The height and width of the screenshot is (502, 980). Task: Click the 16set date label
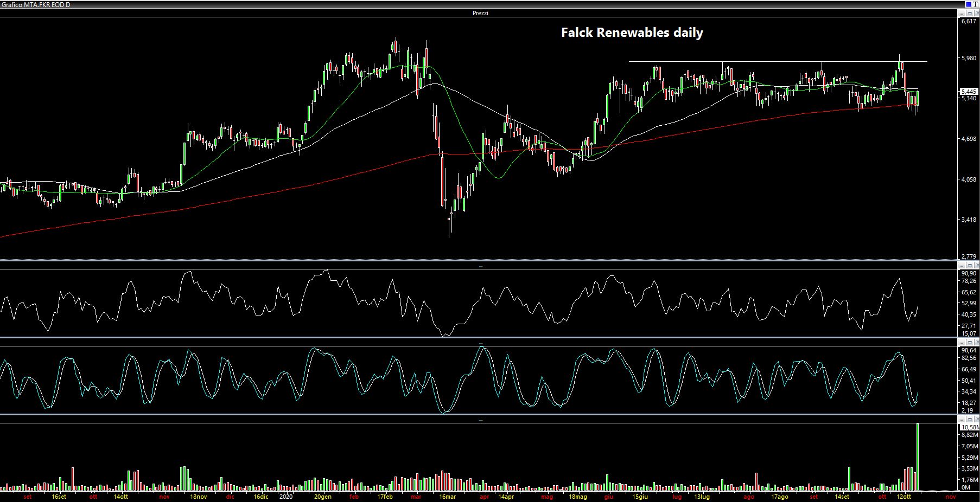coord(59,497)
